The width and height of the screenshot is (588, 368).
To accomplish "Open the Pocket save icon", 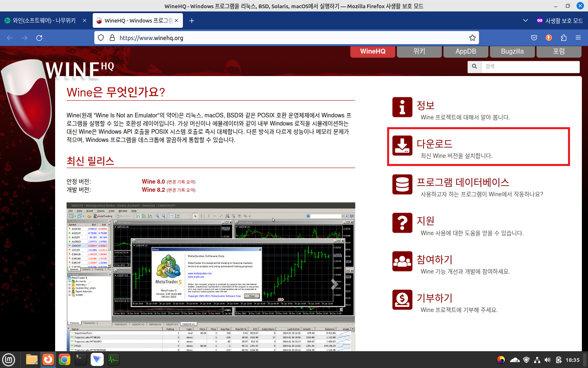I will 534,38.
